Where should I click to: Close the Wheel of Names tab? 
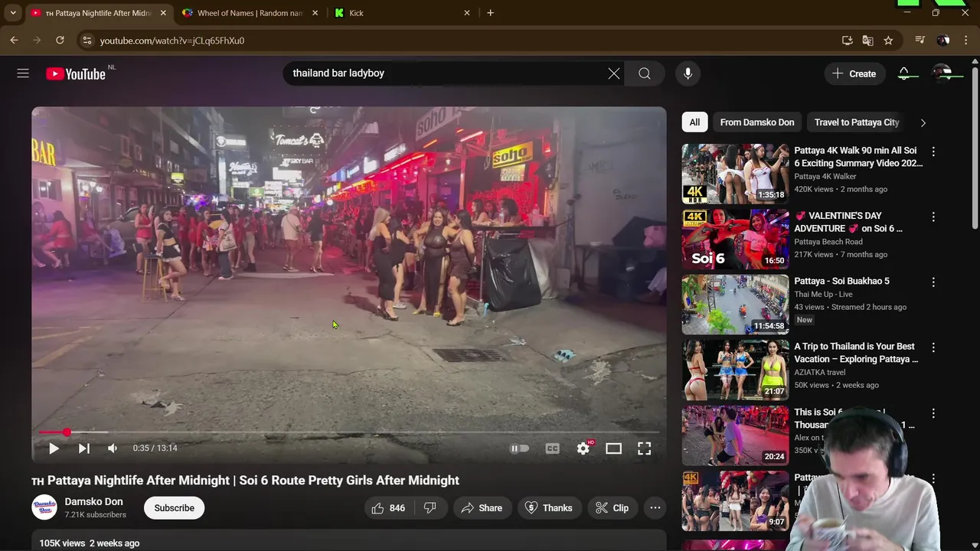[x=315, y=13]
